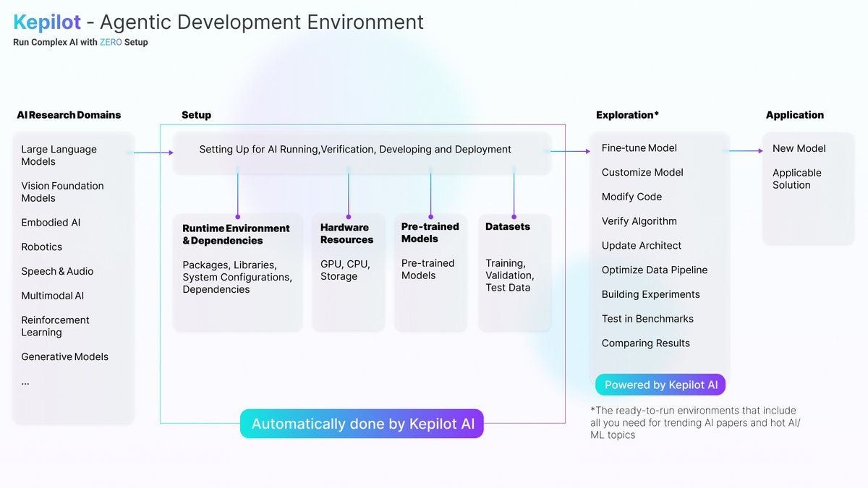
Task: Click 'Test in Benchmarks' item
Action: [x=647, y=319]
